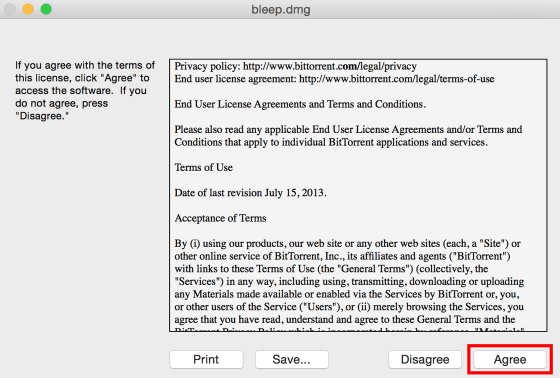Click the 'If you agree with the terms' instructions

[85, 90]
